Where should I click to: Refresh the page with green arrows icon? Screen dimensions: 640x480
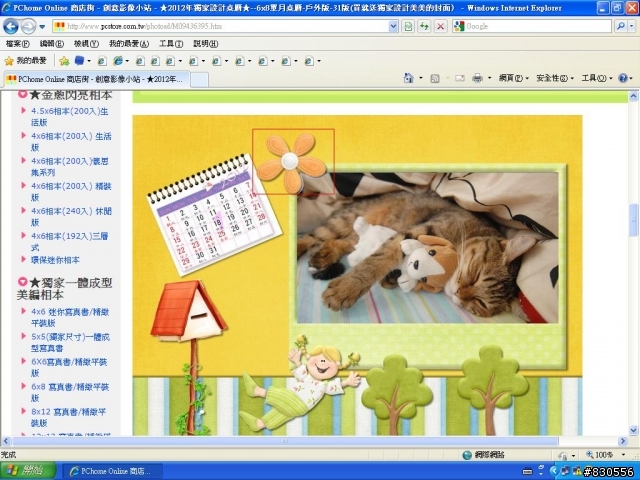click(424, 27)
